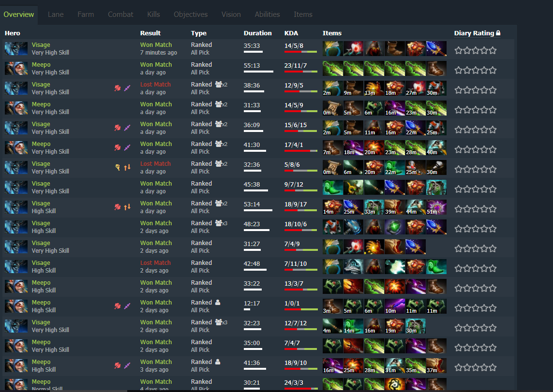Sort the matches by the Duration column header
The width and height of the screenshot is (553, 392).
(257, 33)
